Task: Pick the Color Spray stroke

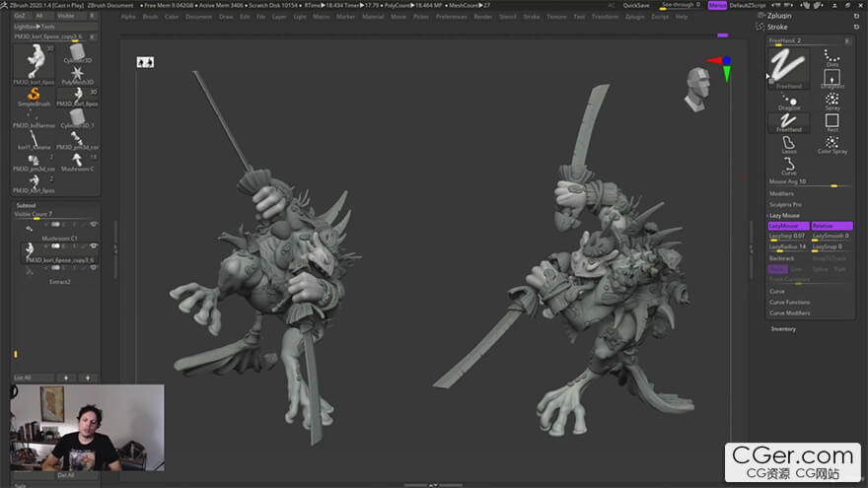Action: [832, 145]
